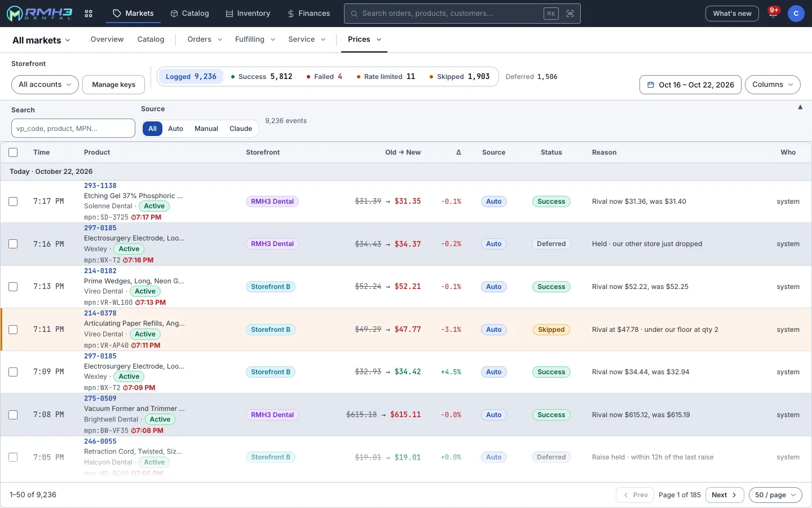The image size is (812, 508).
Task: Go to Markets in top navigation
Action: point(133,14)
